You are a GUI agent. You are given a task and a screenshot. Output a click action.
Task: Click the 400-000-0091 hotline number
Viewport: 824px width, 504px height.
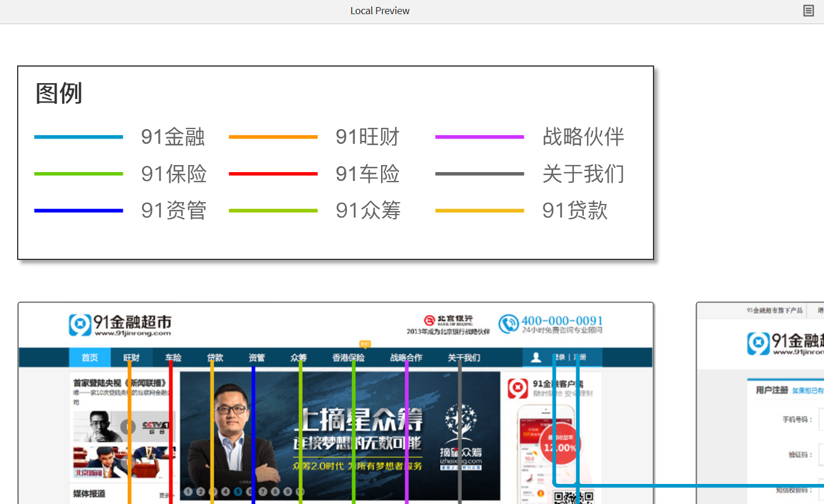562,320
